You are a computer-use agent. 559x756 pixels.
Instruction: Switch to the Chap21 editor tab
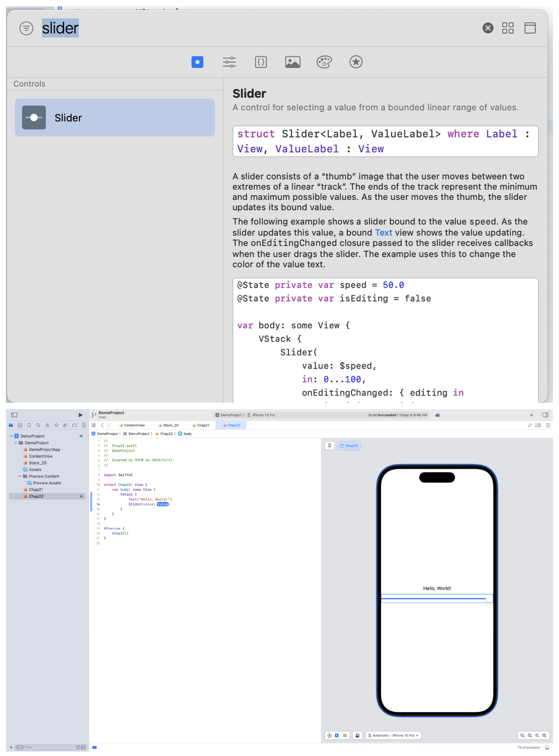click(x=200, y=425)
